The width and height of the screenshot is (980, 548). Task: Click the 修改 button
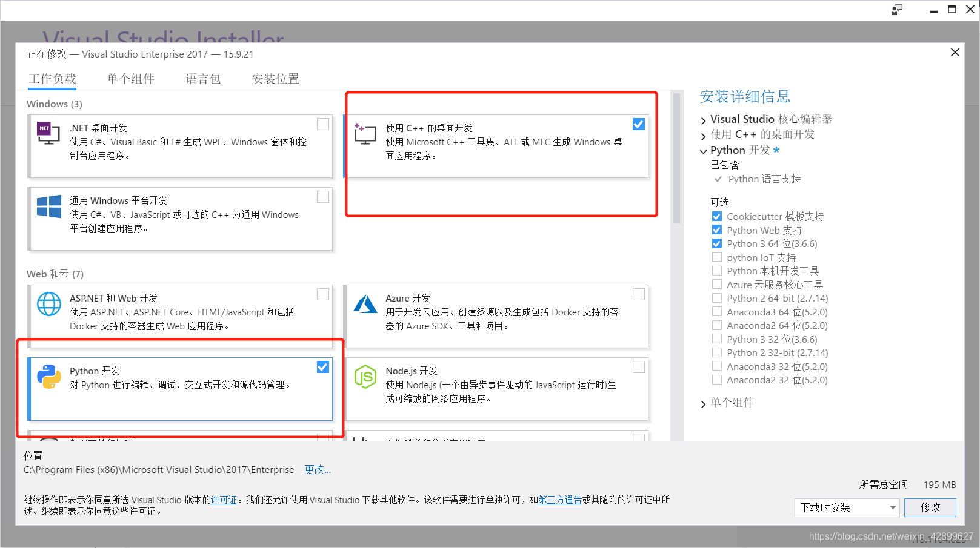930,507
